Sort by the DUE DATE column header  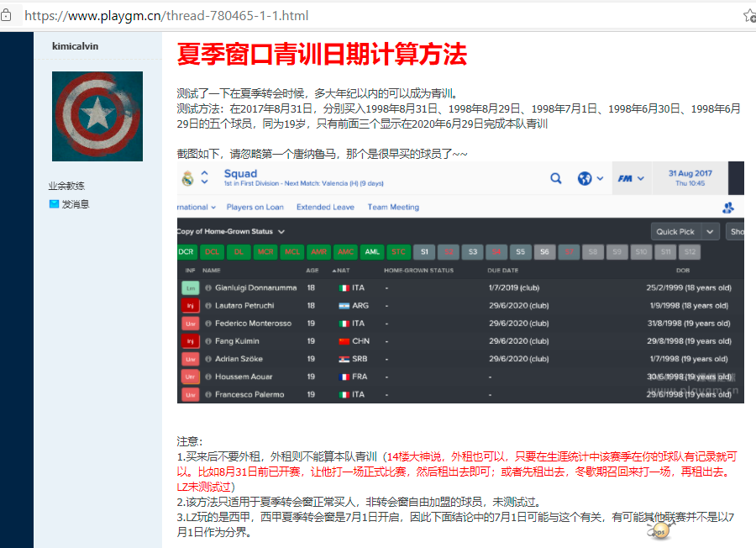(503, 271)
